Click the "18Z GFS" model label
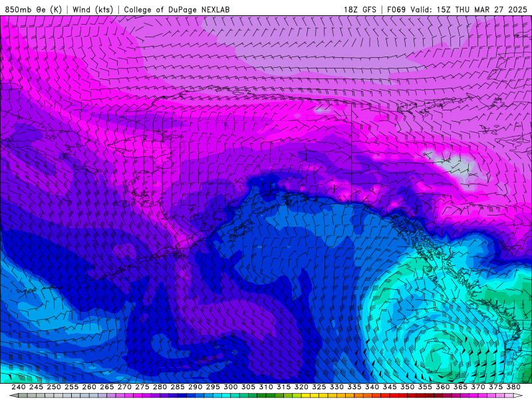Image resolution: width=532 pixels, height=399 pixels. click(360, 10)
